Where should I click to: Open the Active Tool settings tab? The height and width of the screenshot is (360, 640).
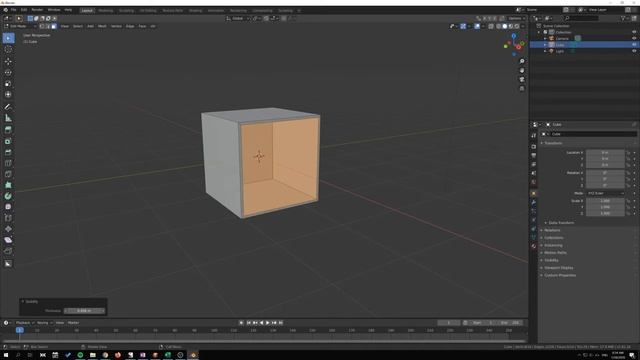(x=533, y=136)
